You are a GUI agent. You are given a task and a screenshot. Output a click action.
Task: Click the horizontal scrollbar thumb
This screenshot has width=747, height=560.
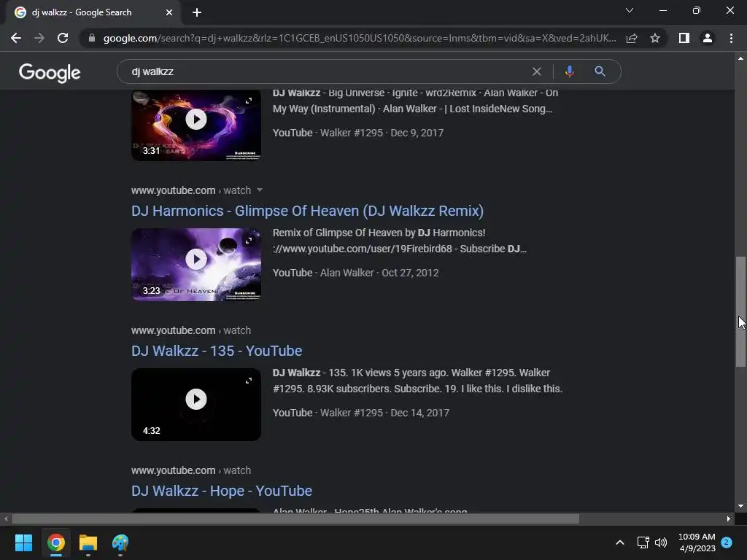pyautogui.click(x=295, y=518)
